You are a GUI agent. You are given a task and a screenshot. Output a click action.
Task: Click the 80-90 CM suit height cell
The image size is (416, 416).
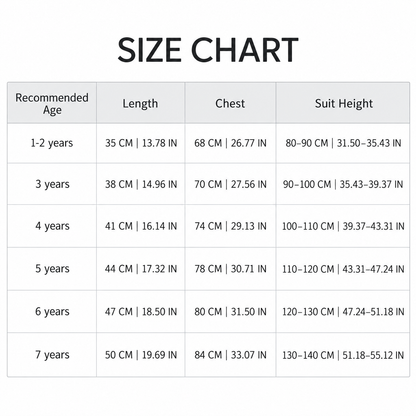pos(343,143)
